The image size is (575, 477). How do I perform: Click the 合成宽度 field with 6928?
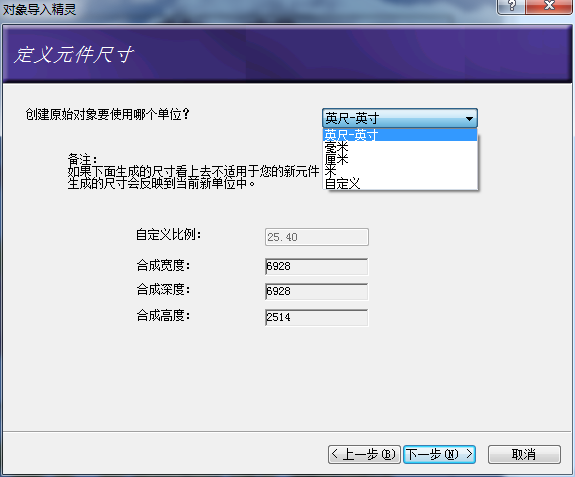coord(317,266)
